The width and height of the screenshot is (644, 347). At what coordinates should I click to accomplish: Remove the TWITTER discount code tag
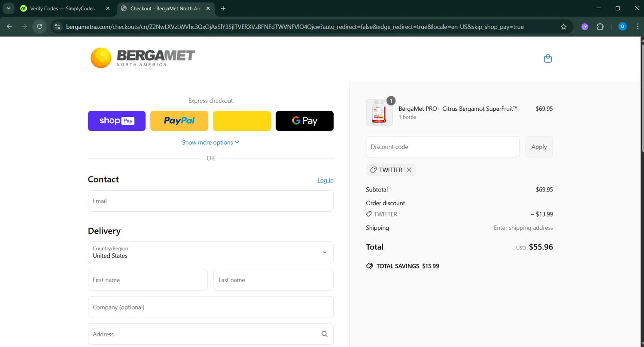(409, 170)
